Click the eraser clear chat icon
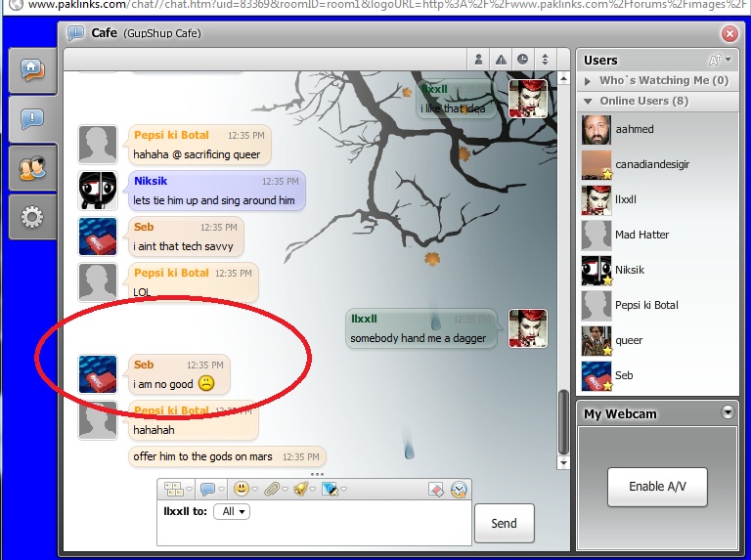Image resolution: width=751 pixels, height=560 pixels. [x=436, y=489]
